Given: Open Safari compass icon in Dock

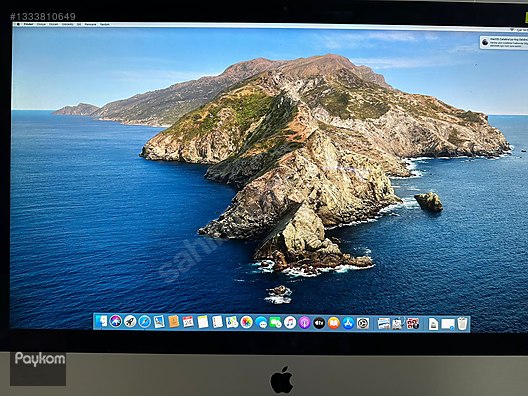Looking at the screenshot, I should click(x=144, y=322).
